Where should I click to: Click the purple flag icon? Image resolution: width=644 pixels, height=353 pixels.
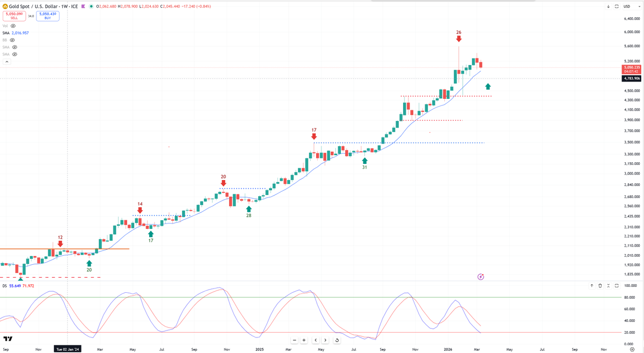click(84, 6)
